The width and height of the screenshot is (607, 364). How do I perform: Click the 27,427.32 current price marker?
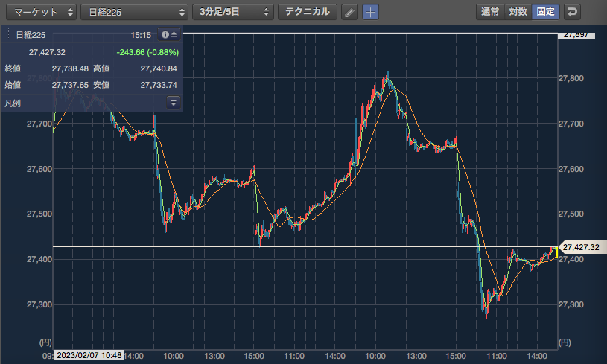point(582,247)
